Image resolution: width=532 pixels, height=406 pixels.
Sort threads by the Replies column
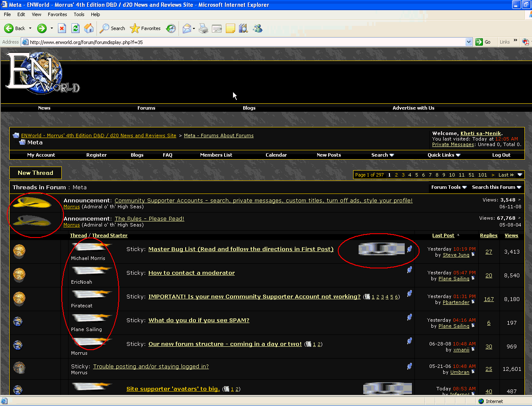click(488, 235)
